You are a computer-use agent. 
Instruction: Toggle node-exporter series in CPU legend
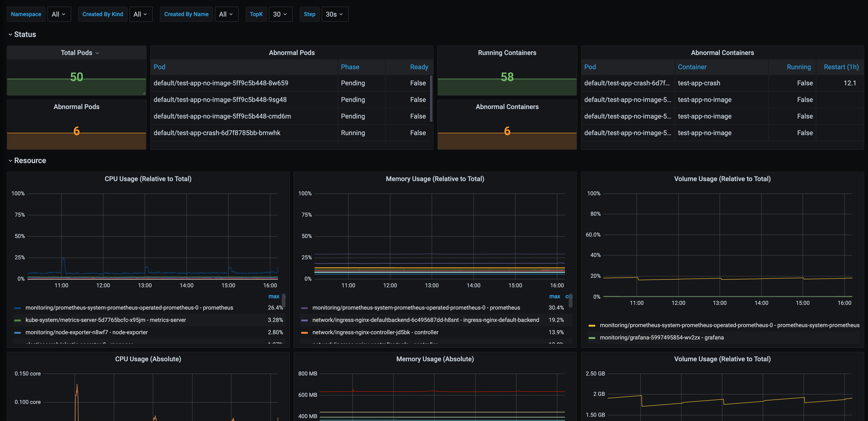(x=87, y=332)
